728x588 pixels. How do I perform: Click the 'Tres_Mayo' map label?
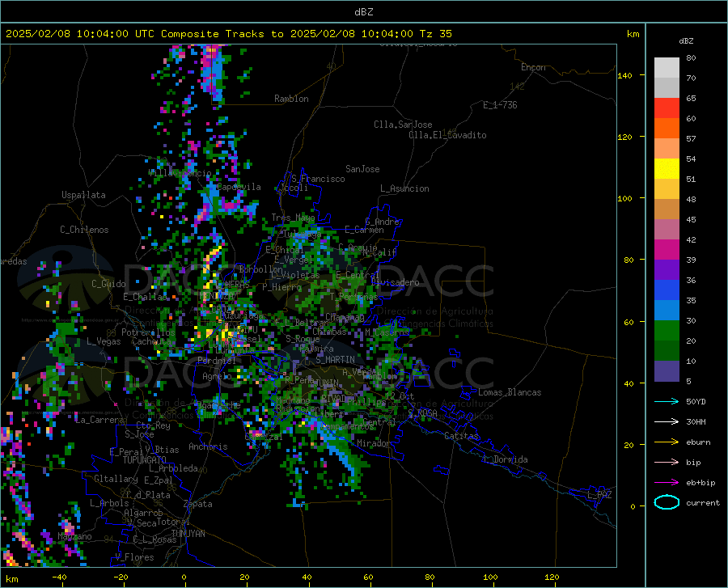293,218
